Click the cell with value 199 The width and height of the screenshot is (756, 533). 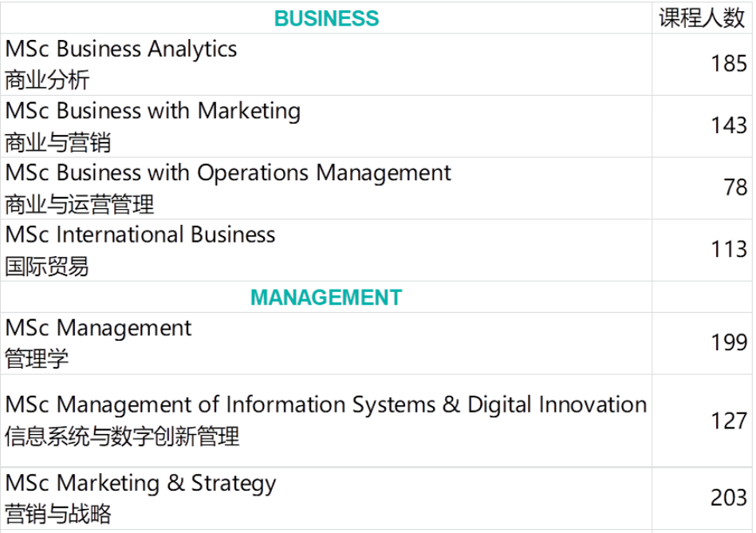click(x=729, y=342)
